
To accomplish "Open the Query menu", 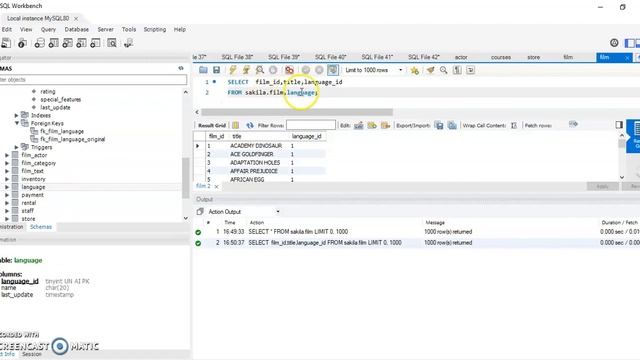I will coord(48,29).
